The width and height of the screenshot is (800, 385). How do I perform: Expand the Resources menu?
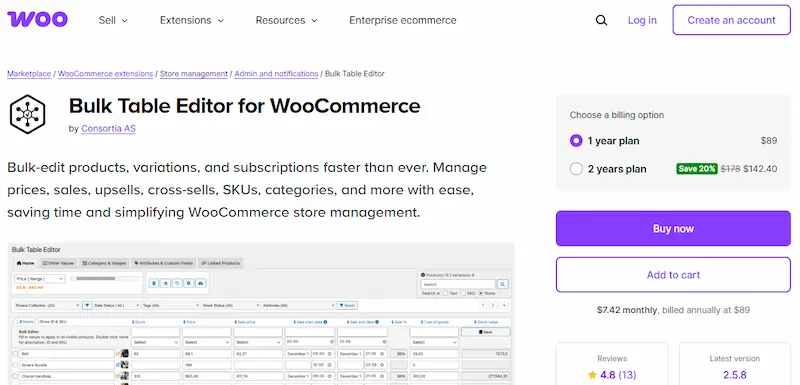[286, 20]
